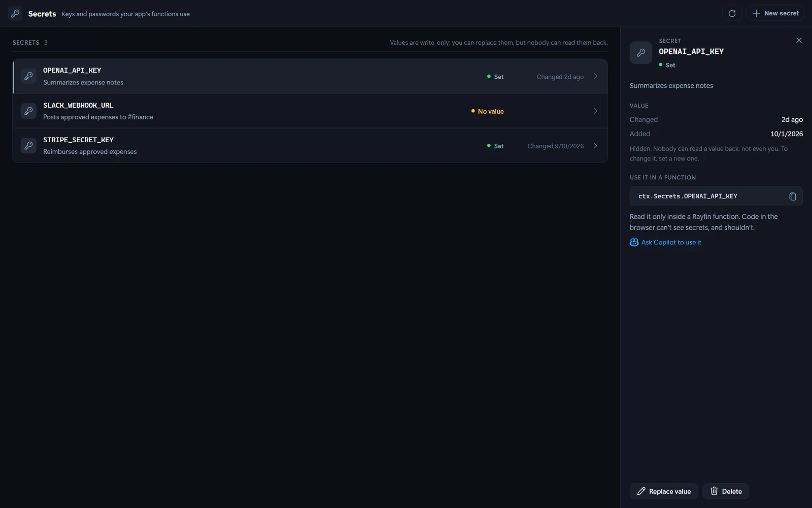Click Added date 10/1/2026 value
The height and width of the screenshot is (508, 812).
(787, 134)
